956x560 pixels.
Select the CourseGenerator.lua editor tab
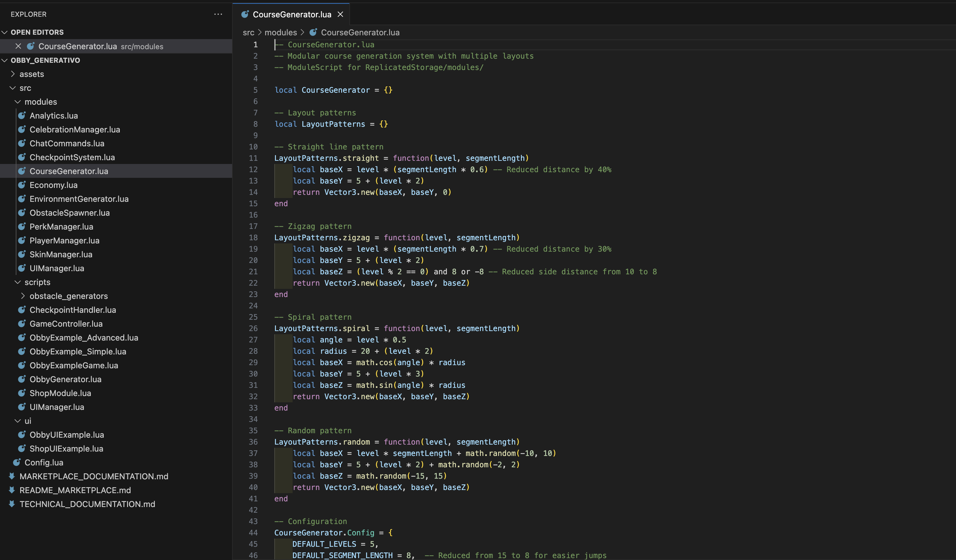tap(291, 15)
